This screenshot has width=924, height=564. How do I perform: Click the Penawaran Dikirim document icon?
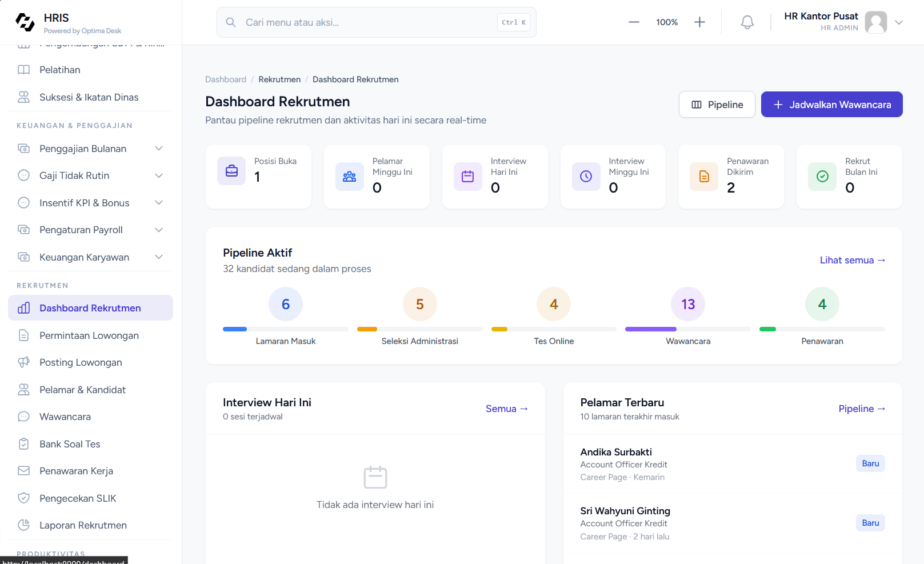pyautogui.click(x=704, y=177)
